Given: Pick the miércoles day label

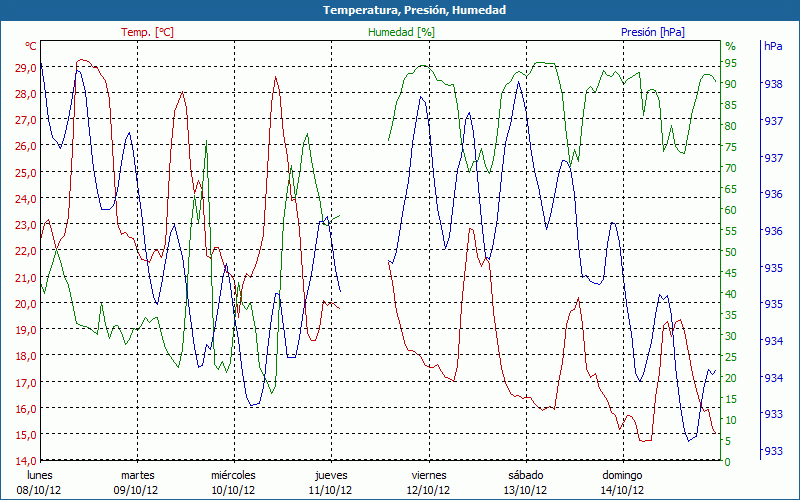Looking at the screenshot, I should point(233,475).
